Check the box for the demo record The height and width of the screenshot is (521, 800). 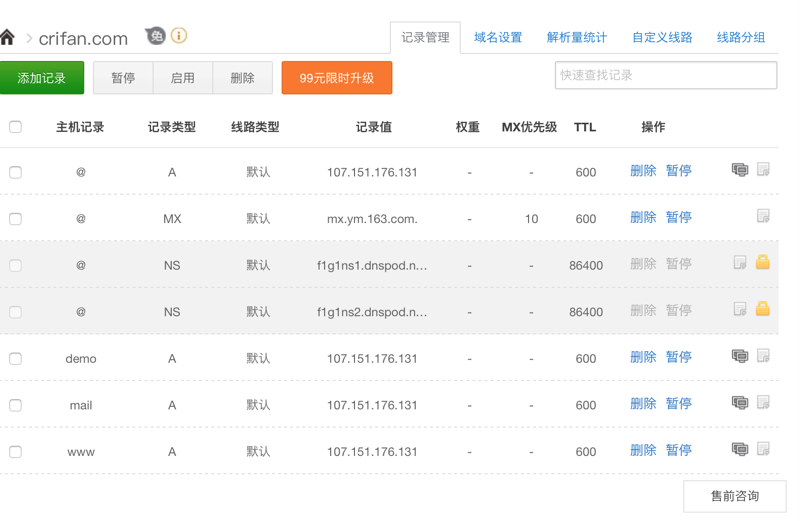pyautogui.click(x=16, y=358)
